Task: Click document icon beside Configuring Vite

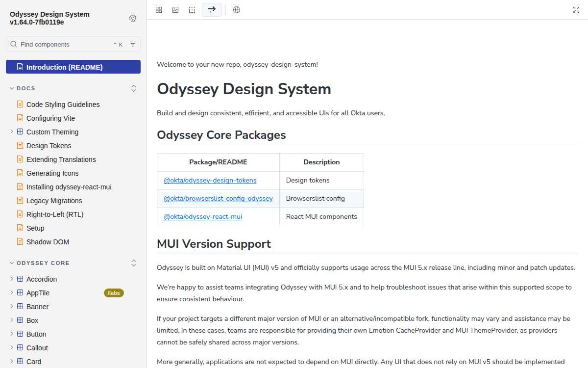Action: 20,118
